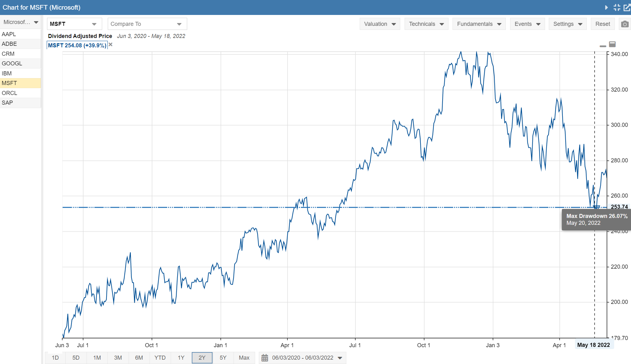Click the minimize legend dash icon
Image resolution: width=631 pixels, height=364 pixels.
(x=603, y=46)
